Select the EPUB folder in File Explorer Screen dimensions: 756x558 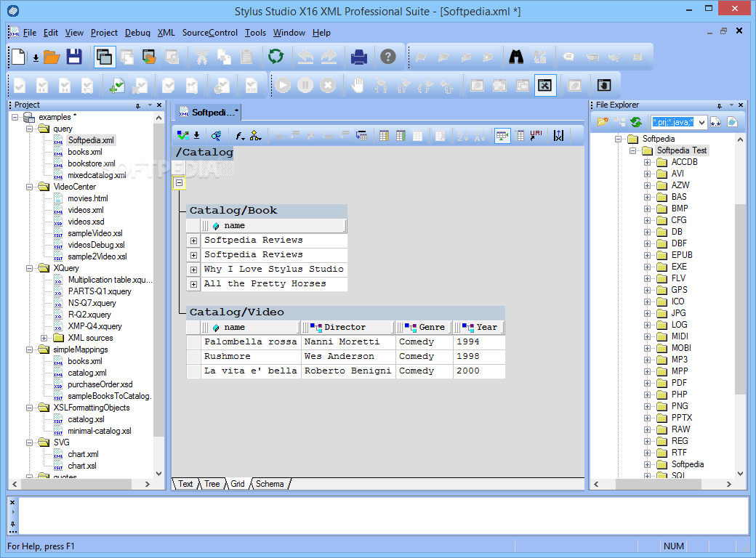[682, 255]
